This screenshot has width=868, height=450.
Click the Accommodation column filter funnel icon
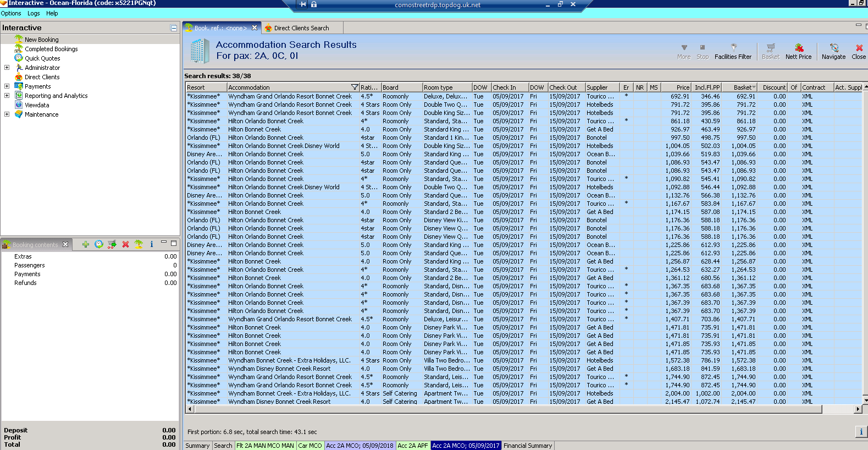click(x=355, y=87)
